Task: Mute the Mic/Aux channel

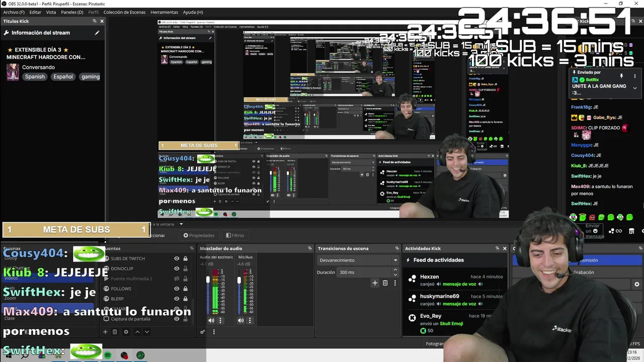Action: [240, 320]
